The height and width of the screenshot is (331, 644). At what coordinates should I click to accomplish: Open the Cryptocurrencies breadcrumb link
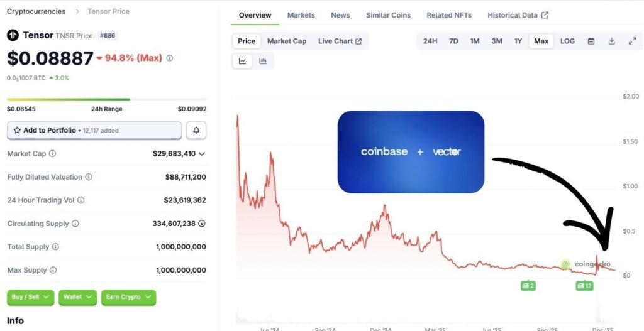[36, 11]
